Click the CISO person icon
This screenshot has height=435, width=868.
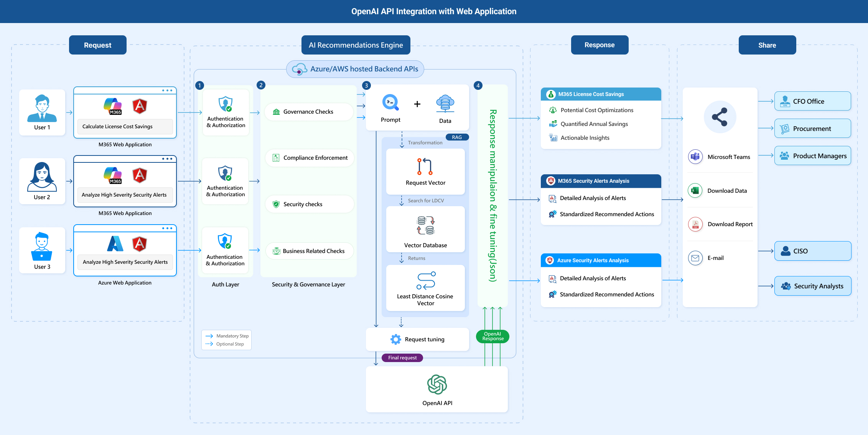pos(786,251)
